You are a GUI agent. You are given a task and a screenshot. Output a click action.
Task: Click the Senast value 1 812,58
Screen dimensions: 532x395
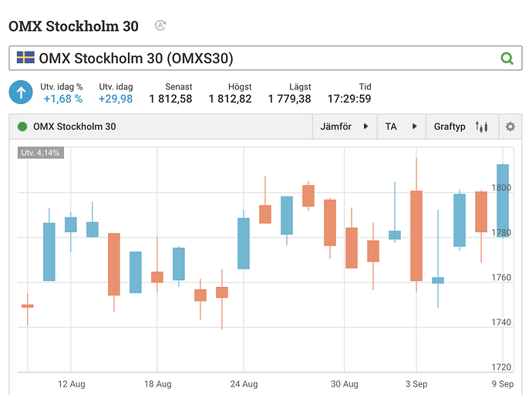[170, 99]
